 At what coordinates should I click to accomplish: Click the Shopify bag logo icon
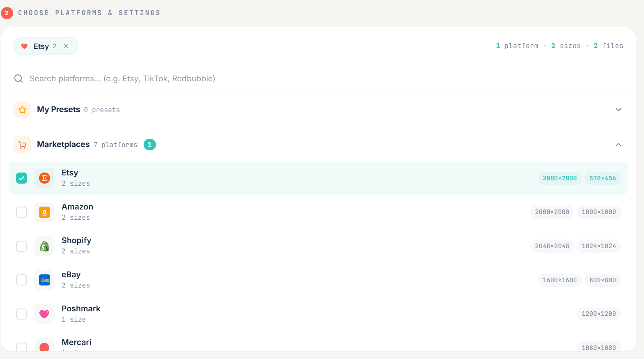pos(44,246)
